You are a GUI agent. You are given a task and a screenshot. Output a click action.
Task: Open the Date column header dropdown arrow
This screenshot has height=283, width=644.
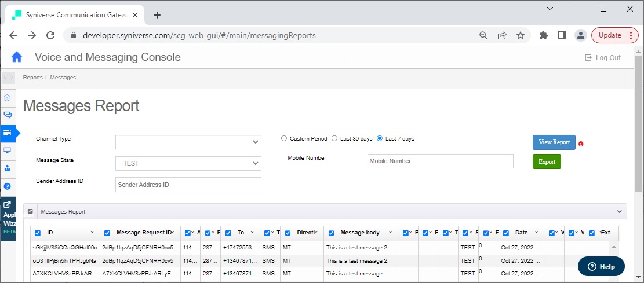click(536, 232)
